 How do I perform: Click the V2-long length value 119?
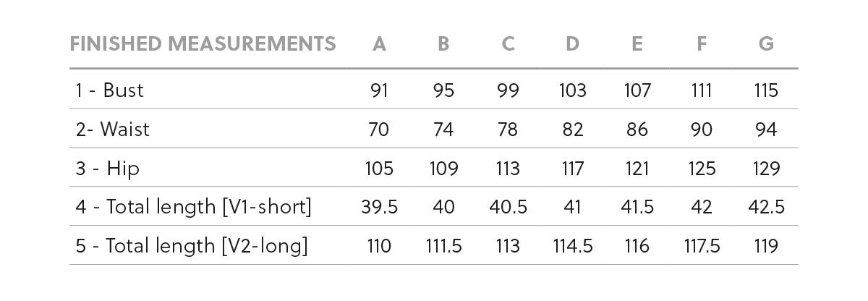766,246
